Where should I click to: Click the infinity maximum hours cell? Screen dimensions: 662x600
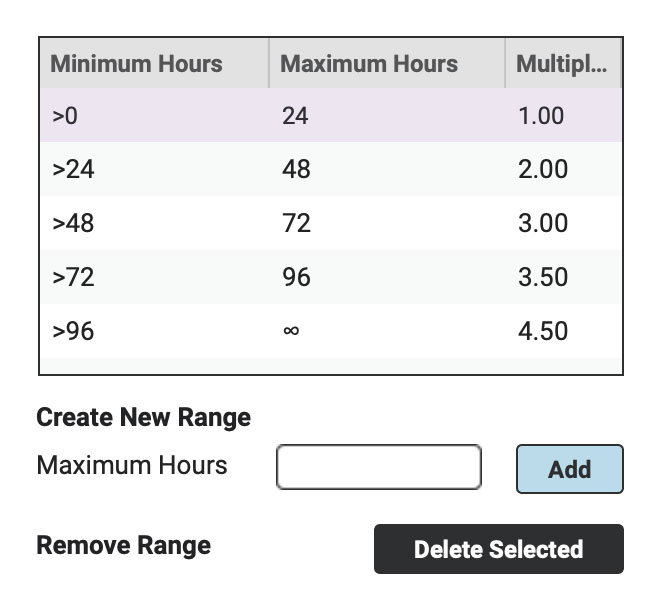point(387,331)
